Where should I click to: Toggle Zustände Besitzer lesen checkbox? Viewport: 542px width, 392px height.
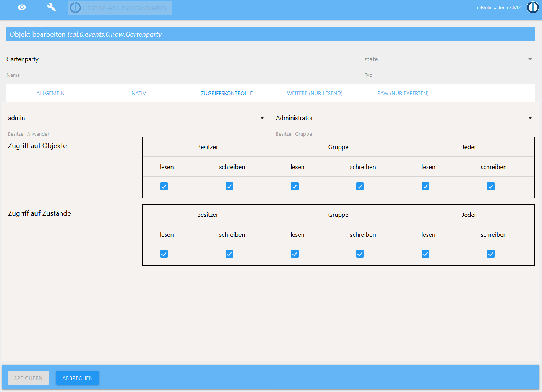coord(164,254)
